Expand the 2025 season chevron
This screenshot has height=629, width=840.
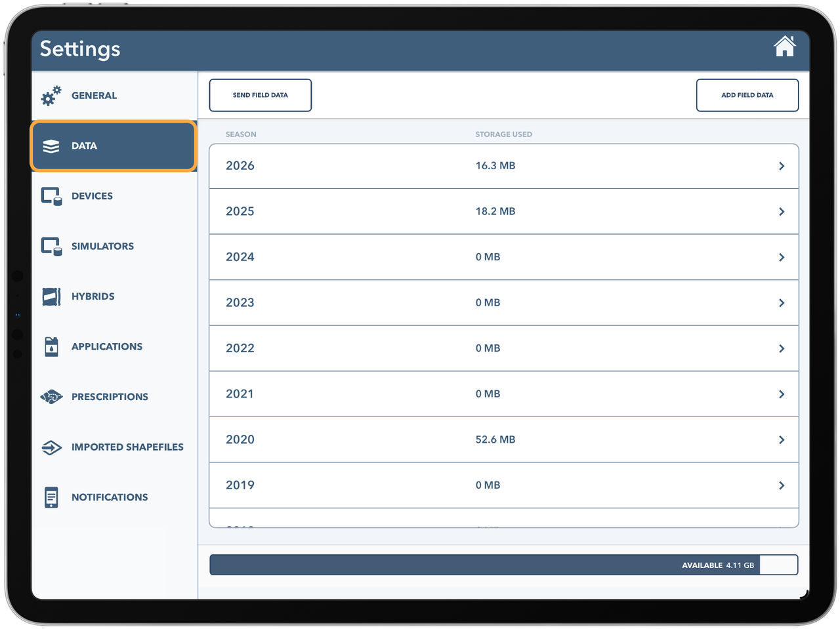782,212
